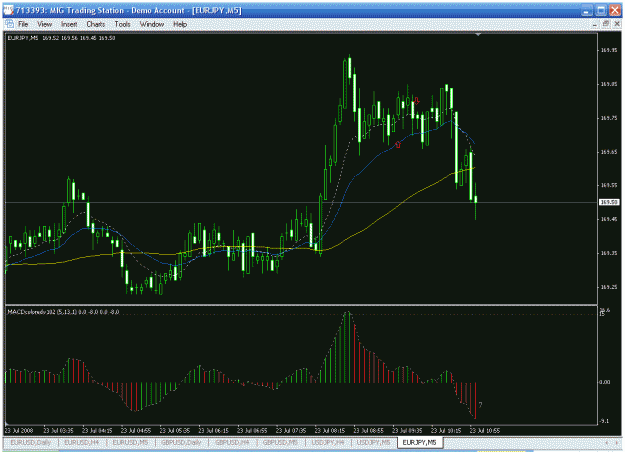625x452 pixels.
Task: Click the highest candlestick near 169.95
Action: 350,68
